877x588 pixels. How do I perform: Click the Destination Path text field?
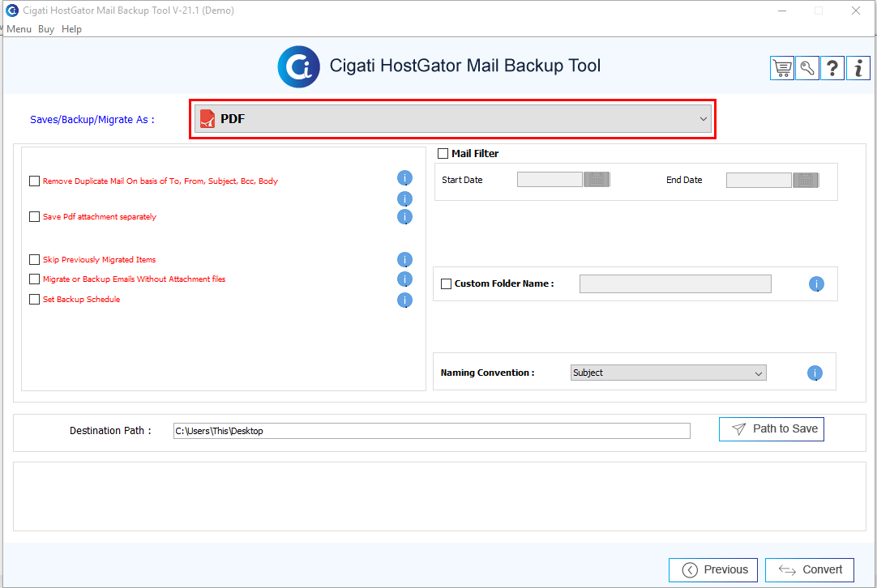432,431
